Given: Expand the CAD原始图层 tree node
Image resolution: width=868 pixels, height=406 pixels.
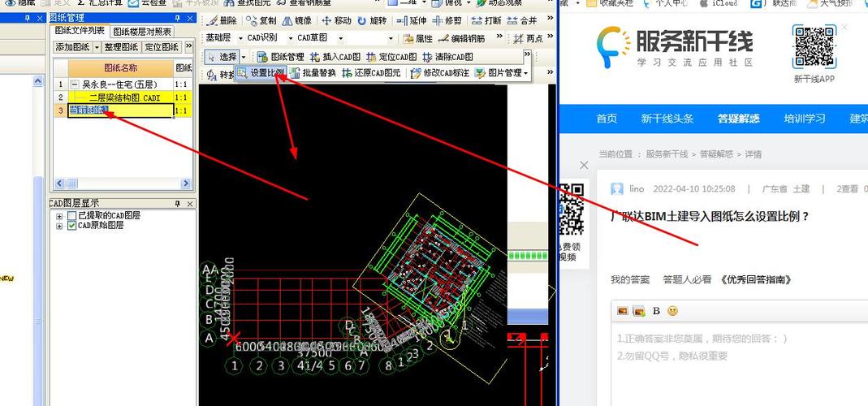Looking at the screenshot, I should 59,226.
